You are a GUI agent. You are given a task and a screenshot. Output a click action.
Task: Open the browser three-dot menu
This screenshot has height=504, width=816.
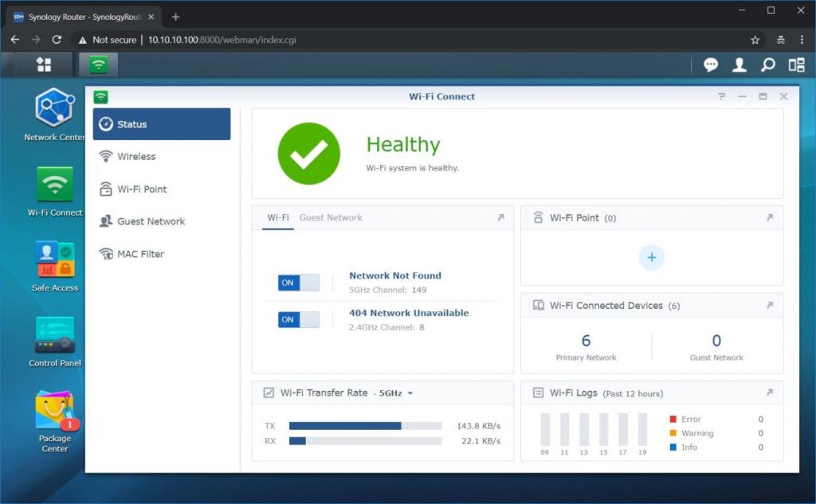click(802, 40)
